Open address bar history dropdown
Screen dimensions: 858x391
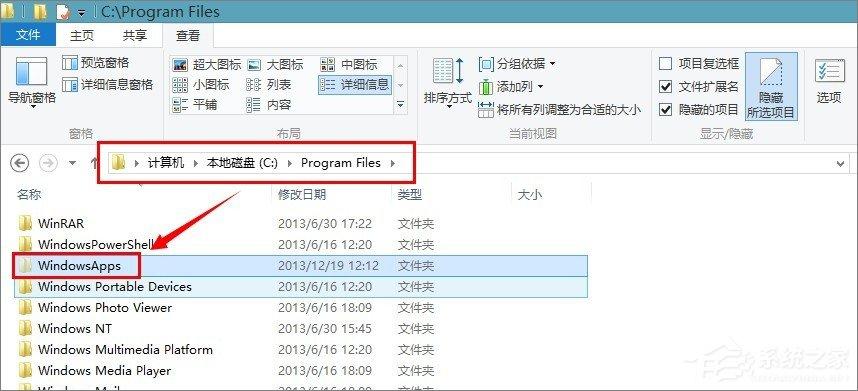pos(840,163)
